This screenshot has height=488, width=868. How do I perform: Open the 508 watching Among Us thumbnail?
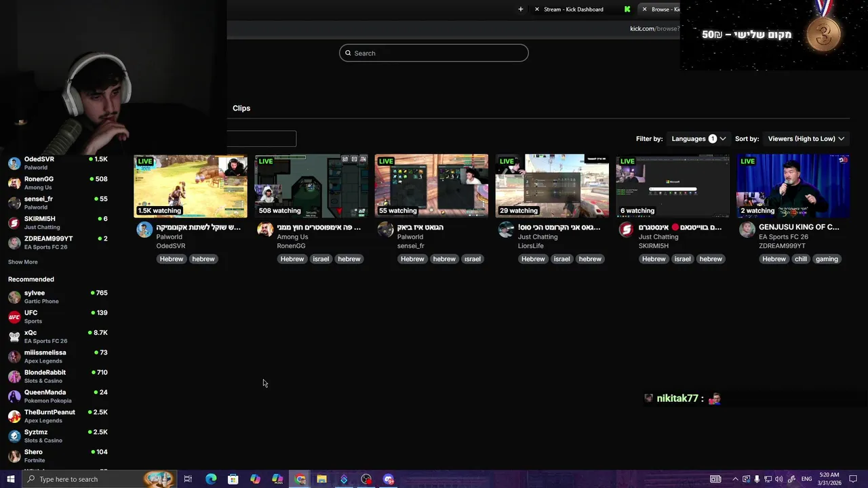[311, 186]
